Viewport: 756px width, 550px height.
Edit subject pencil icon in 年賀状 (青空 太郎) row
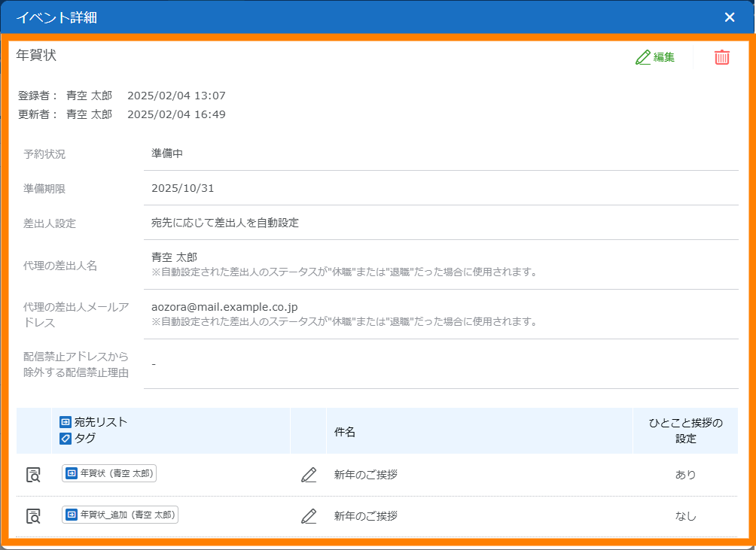click(x=309, y=475)
